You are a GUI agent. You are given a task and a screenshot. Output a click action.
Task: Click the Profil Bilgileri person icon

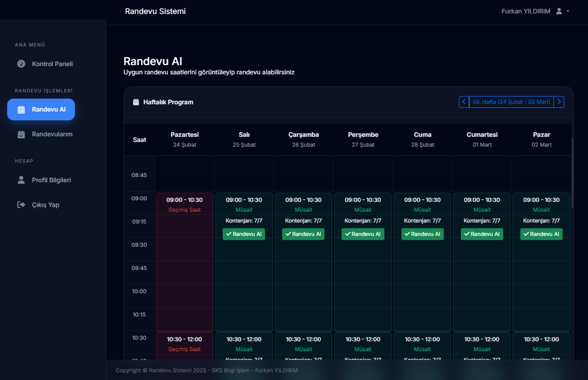(x=21, y=180)
